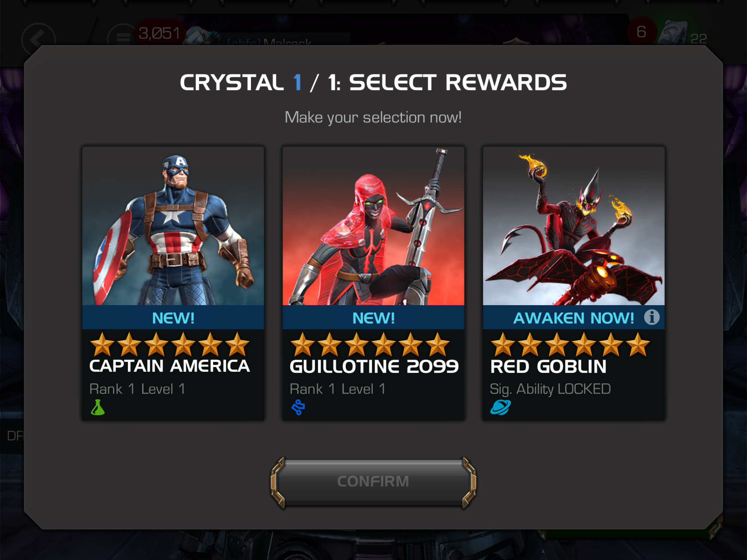Click the Tech class circuit icon
The image size is (747, 560).
point(298,408)
